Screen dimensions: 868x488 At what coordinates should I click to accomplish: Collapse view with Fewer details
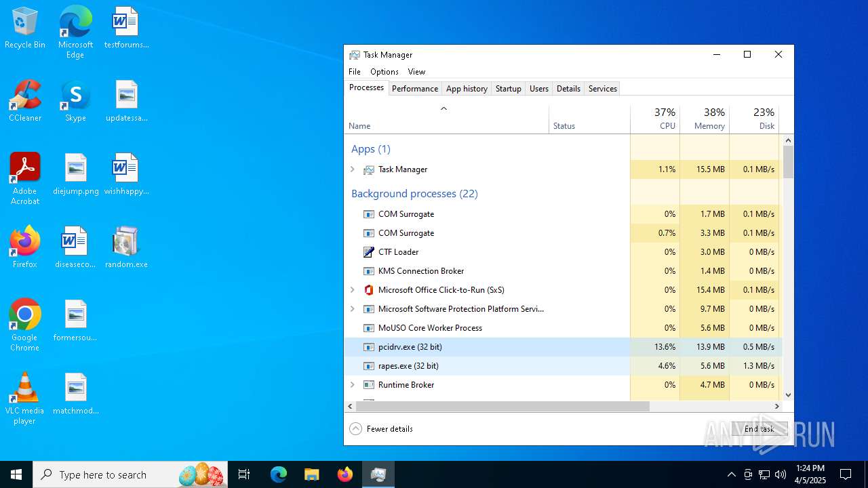tap(381, 429)
